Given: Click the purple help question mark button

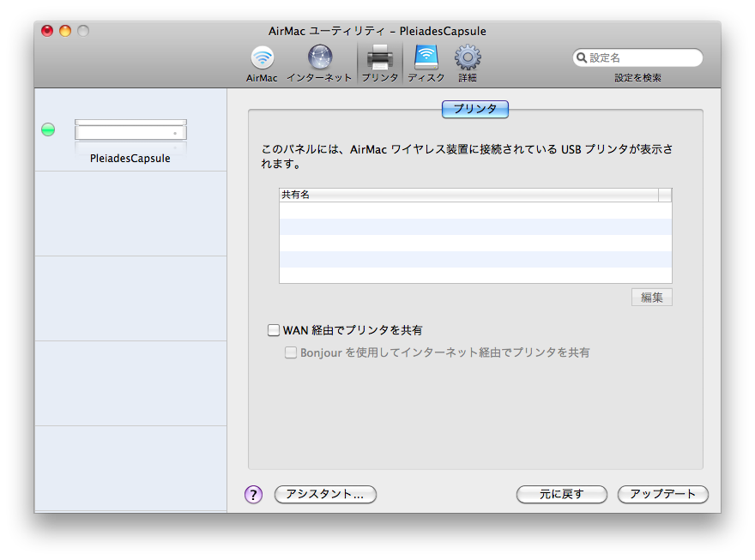Looking at the screenshot, I should 253,494.
